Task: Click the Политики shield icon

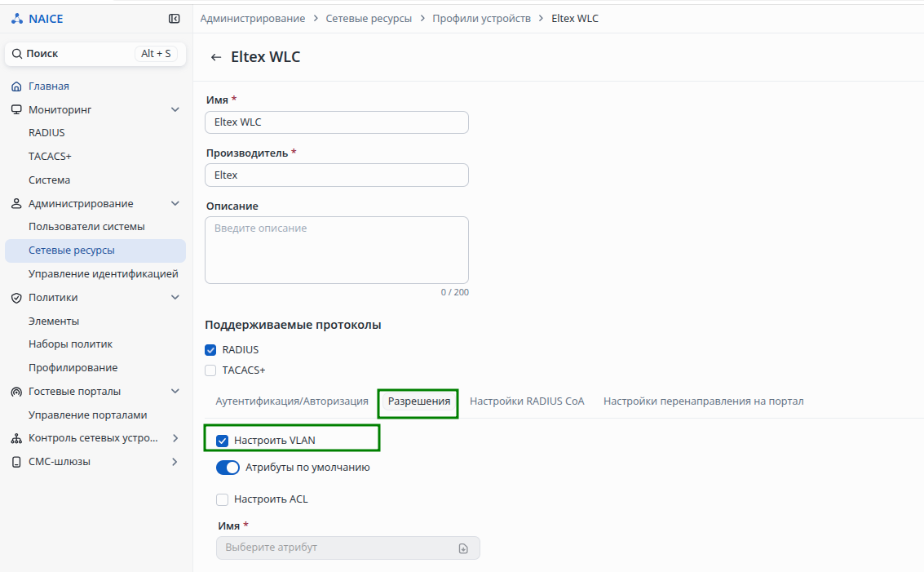Action: (x=16, y=298)
